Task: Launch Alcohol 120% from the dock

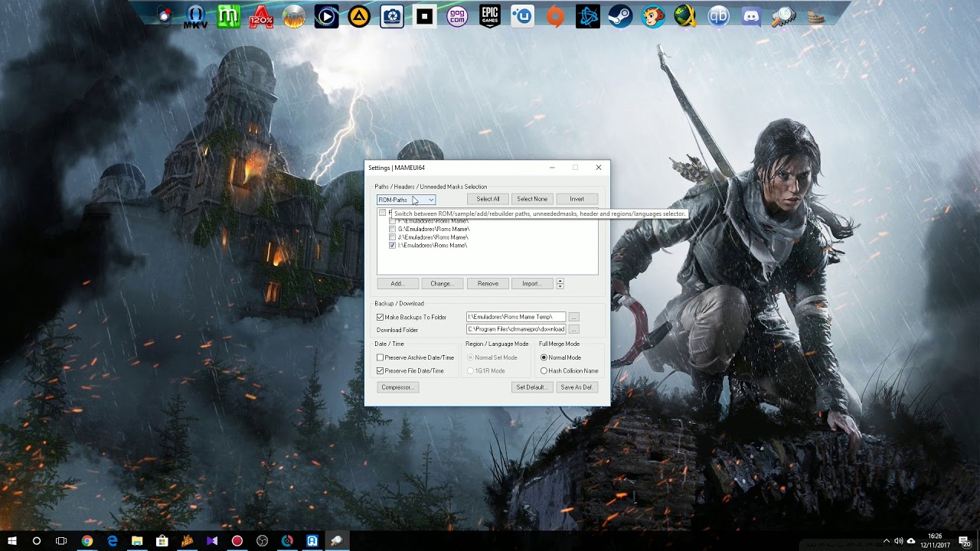Action: [261, 16]
